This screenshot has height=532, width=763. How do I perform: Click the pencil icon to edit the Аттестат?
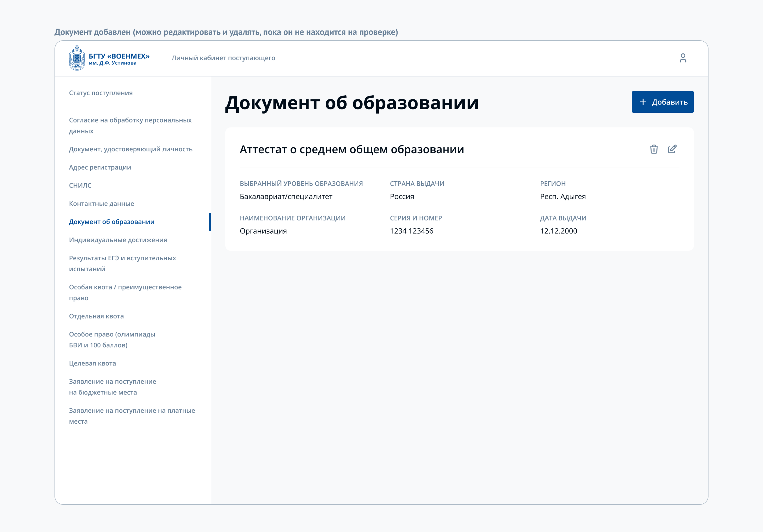672,149
